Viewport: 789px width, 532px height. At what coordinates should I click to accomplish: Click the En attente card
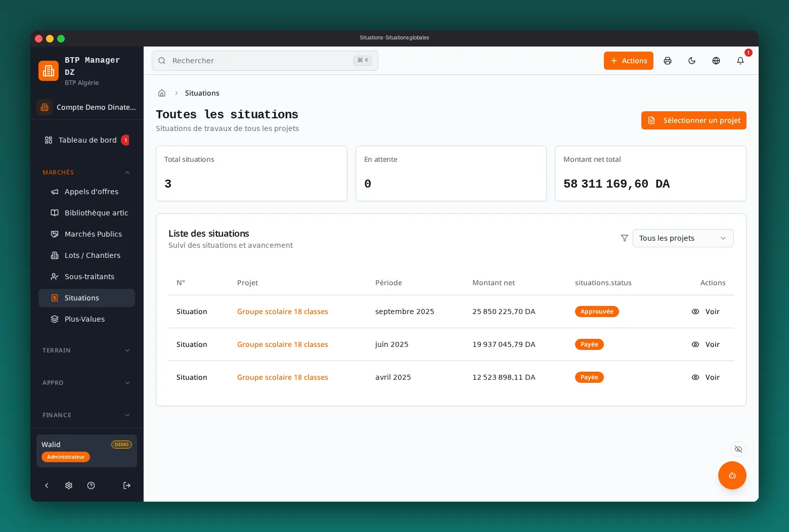[451, 173]
